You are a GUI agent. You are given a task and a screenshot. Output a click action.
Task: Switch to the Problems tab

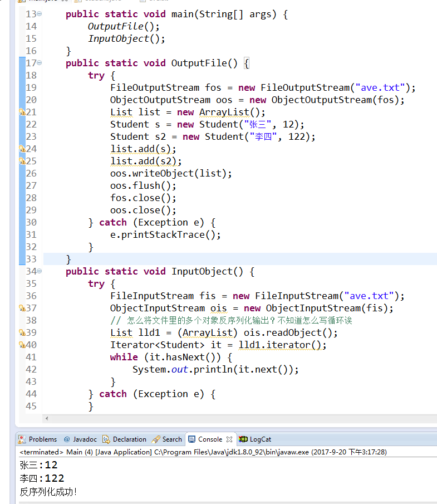tap(38, 439)
